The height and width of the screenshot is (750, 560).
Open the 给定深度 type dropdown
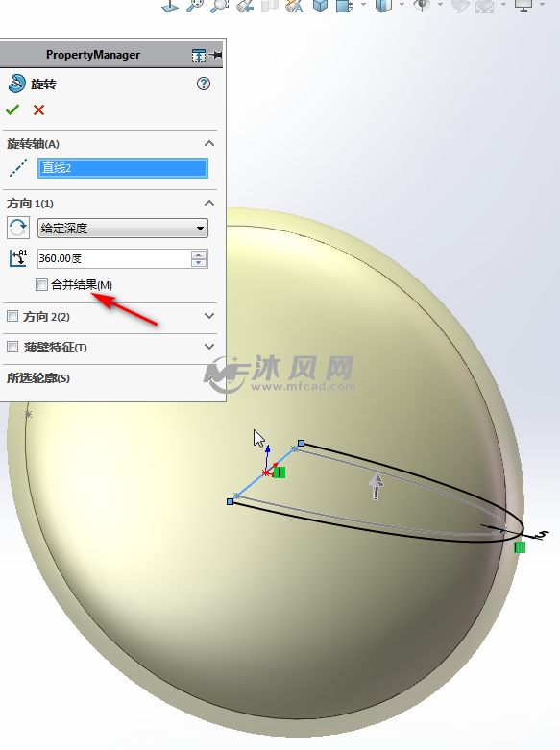coord(123,229)
